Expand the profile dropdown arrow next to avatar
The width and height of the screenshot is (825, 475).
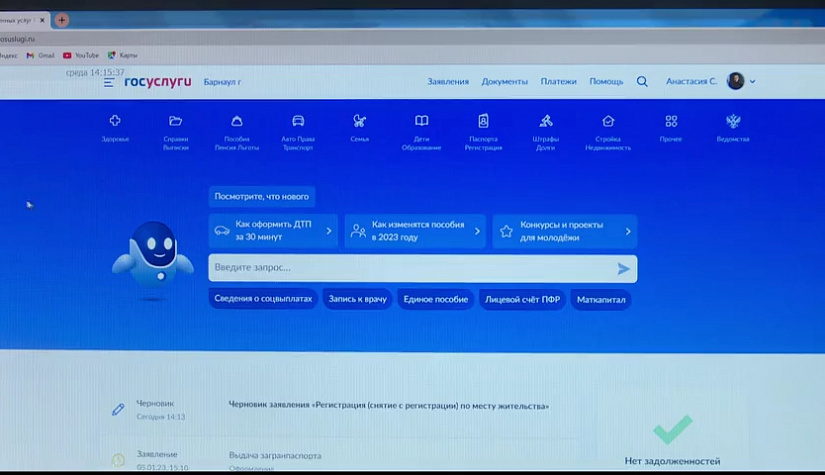pyautogui.click(x=752, y=82)
